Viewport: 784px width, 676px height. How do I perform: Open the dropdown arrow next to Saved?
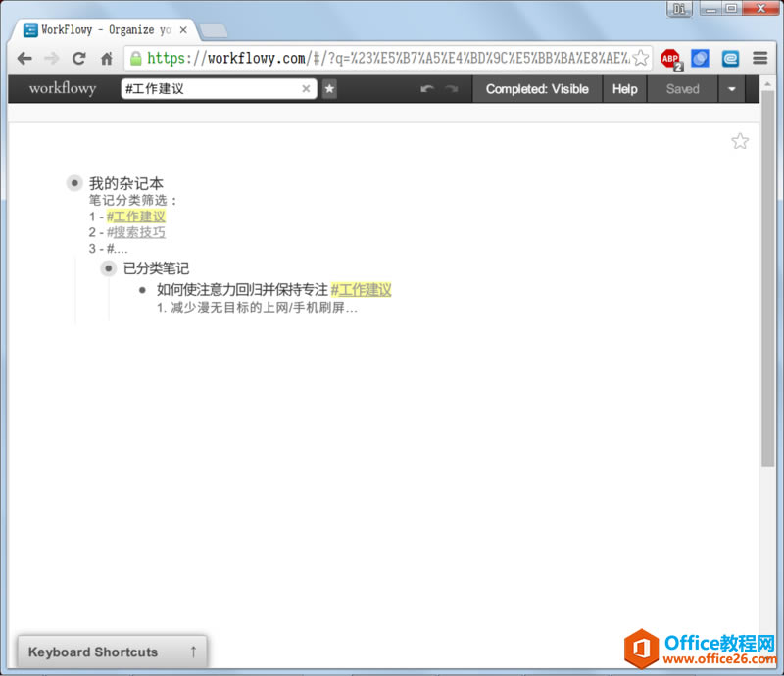(731, 89)
